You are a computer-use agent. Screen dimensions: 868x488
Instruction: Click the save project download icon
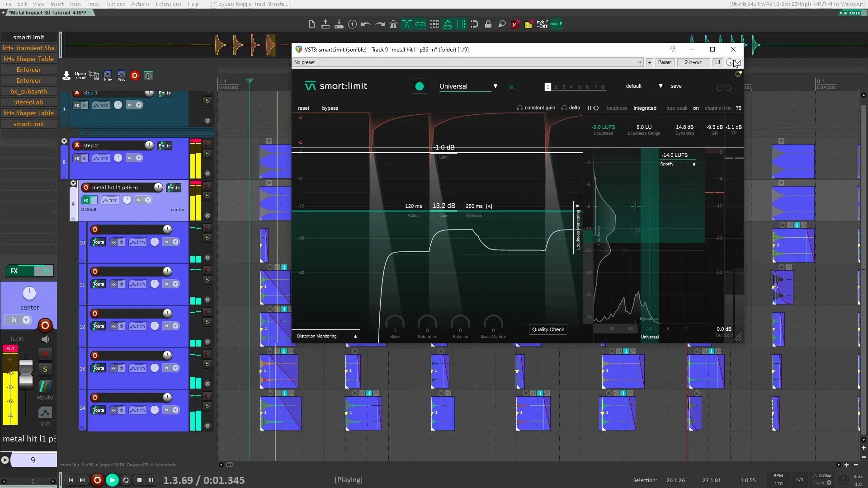click(x=339, y=24)
